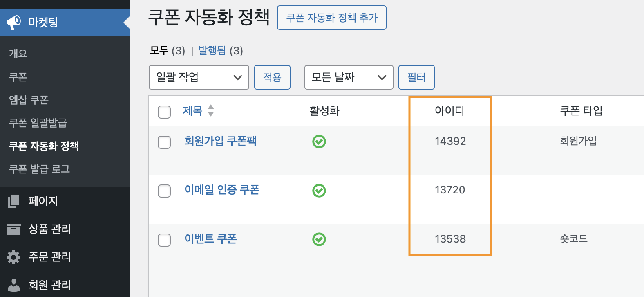Click the 주문 관리 gear icon
Image resolution: width=644 pixels, height=297 pixels.
(13, 257)
